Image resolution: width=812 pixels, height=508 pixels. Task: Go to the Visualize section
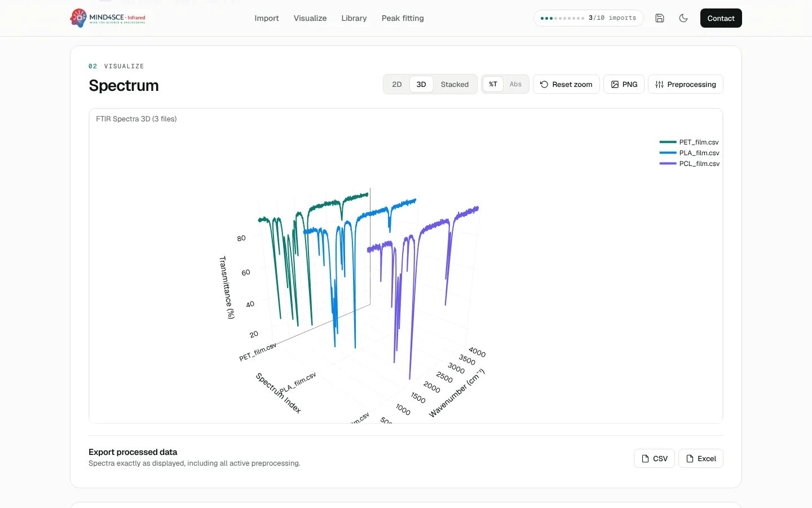pyautogui.click(x=310, y=18)
